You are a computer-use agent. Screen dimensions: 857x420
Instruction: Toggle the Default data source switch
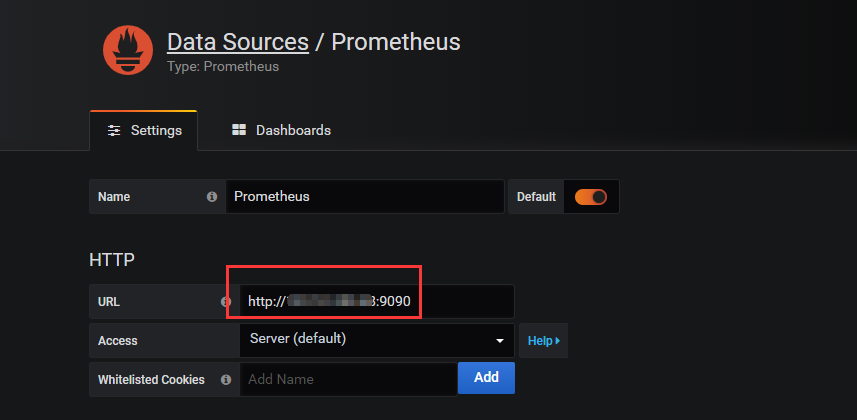coord(590,197)
